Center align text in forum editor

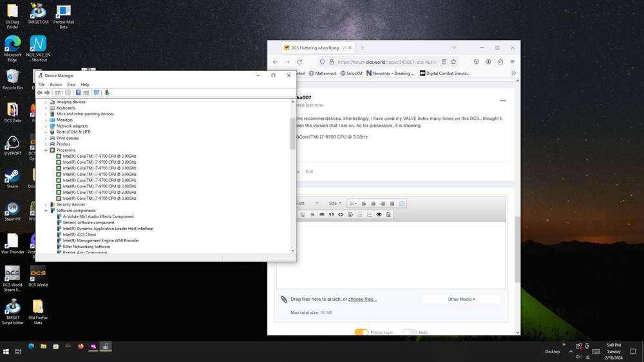click(x=374, y=204)
